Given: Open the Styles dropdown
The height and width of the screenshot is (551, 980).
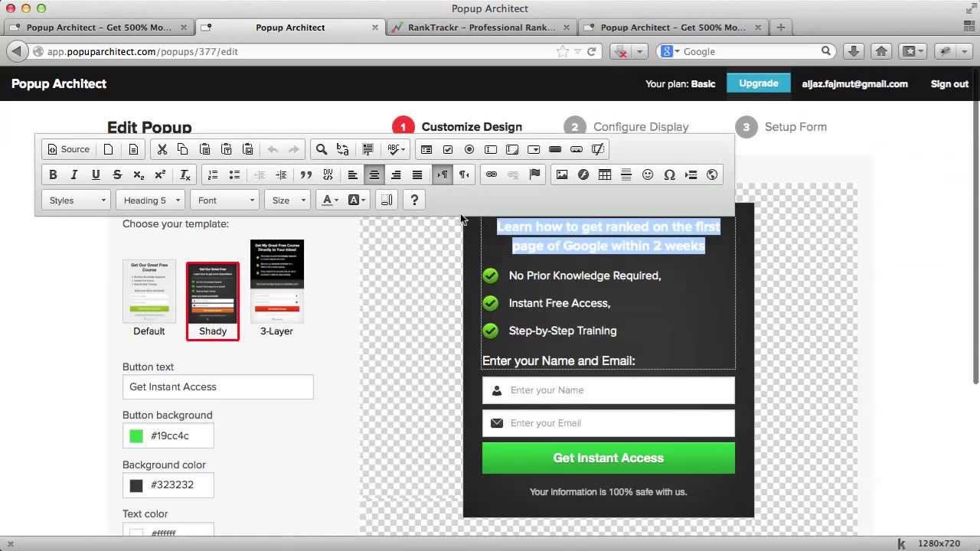Looking at the screenshot, I should [77, 201].
